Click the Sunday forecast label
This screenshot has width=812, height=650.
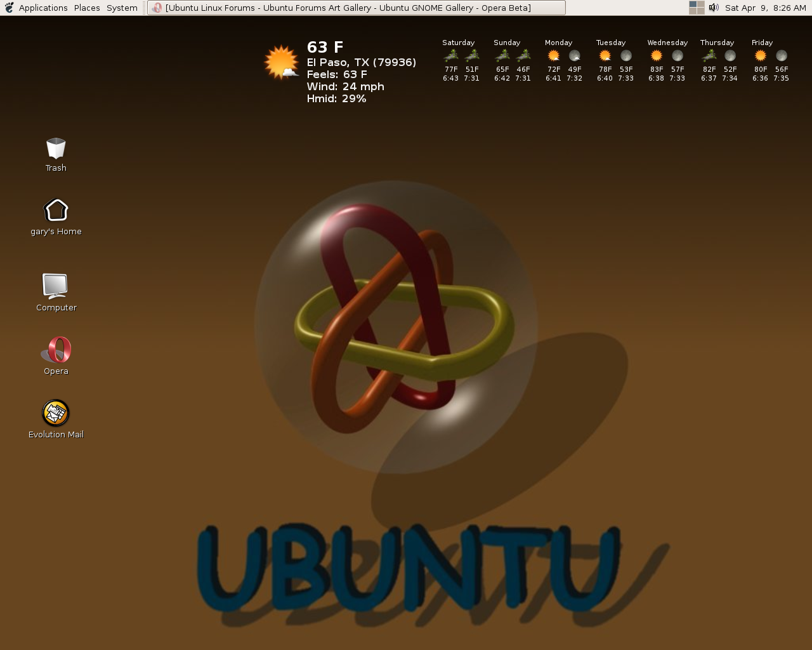(x=507, y=43)
